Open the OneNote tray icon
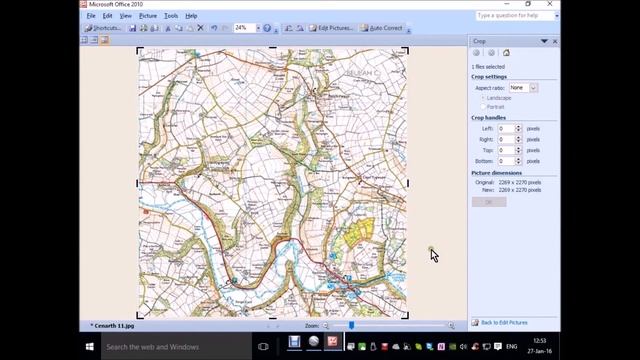The height and width of the screenshot is (360, 640). [x=441, y=347]
